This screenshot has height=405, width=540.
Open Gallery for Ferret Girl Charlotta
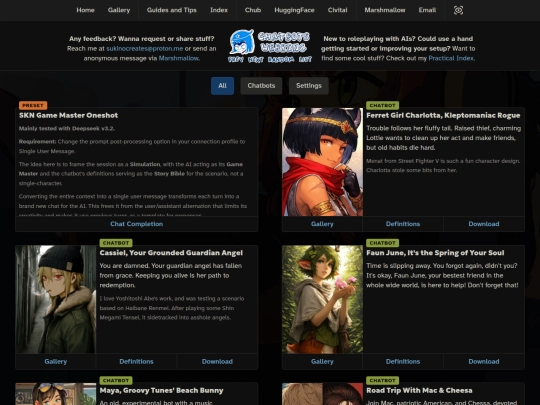pos(322,224)
